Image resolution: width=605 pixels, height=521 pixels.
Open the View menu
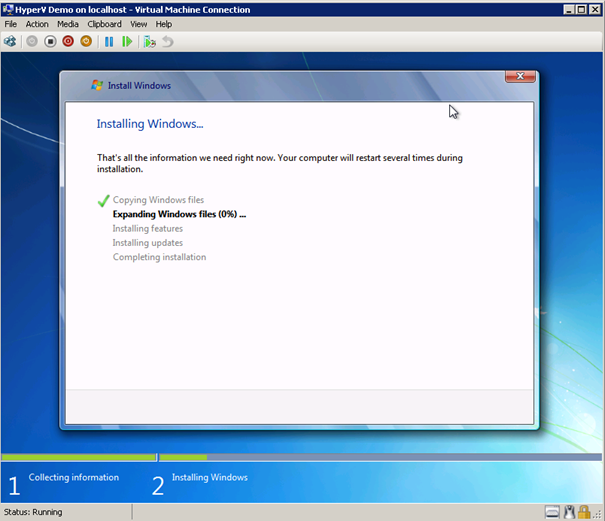(x=139, y=24)
